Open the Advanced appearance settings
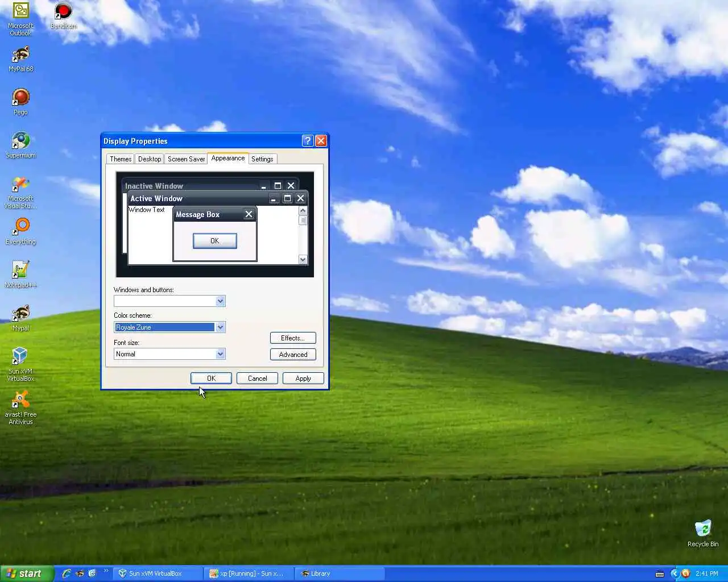The height and width of the screenshot is (582, 728). pyautogui.click(x=293, y=355)
